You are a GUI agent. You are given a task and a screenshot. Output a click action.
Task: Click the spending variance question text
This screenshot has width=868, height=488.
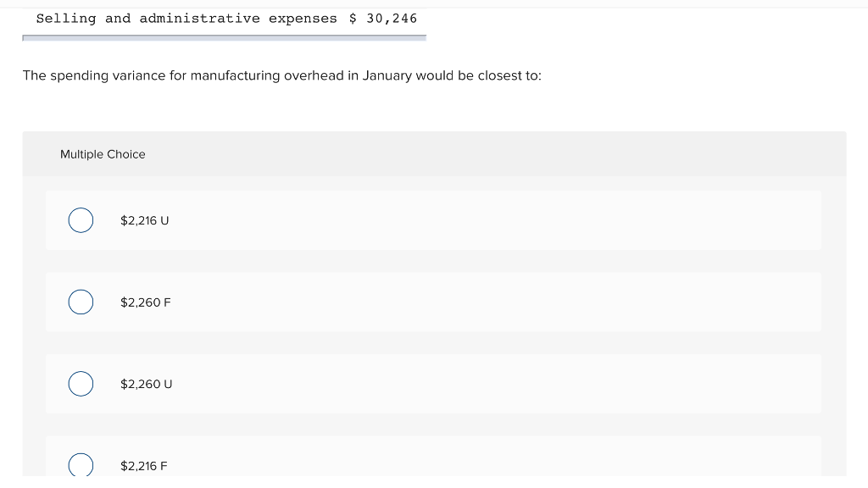tap(282, 75)
